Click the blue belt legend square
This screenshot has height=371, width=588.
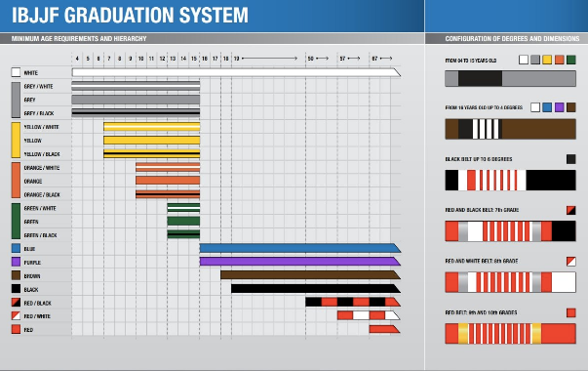pos(16,248)
